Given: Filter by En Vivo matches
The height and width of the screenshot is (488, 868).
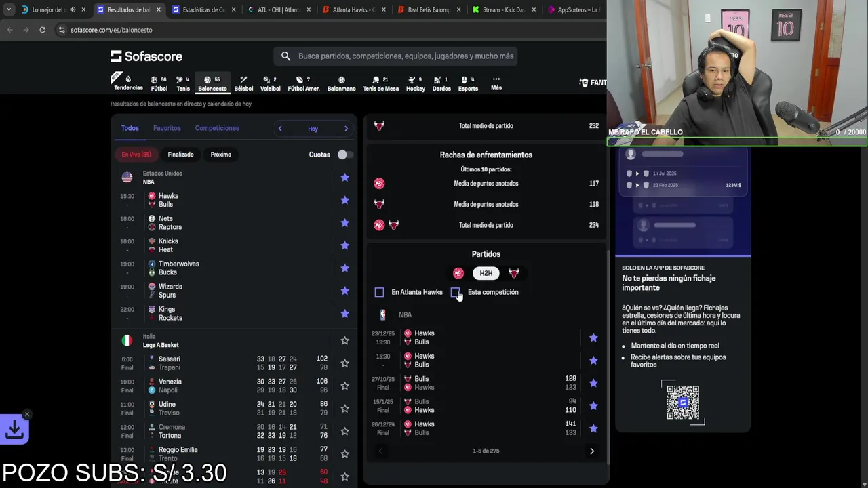Looking at the screenshot, I should coord(136,155).
